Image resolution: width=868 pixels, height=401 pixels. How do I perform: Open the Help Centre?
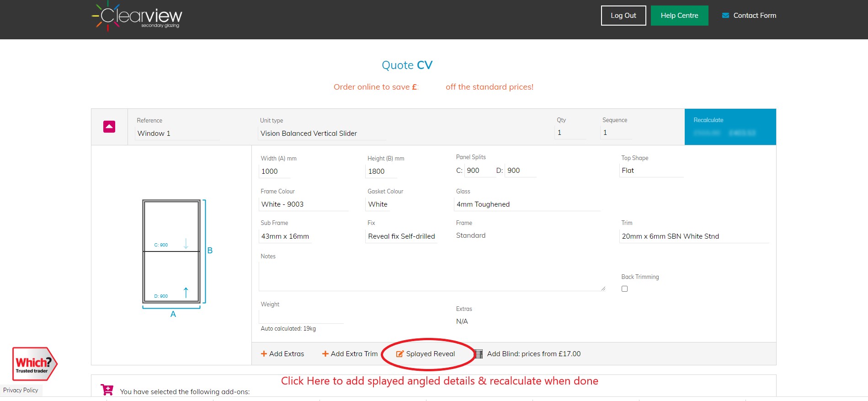679,16
